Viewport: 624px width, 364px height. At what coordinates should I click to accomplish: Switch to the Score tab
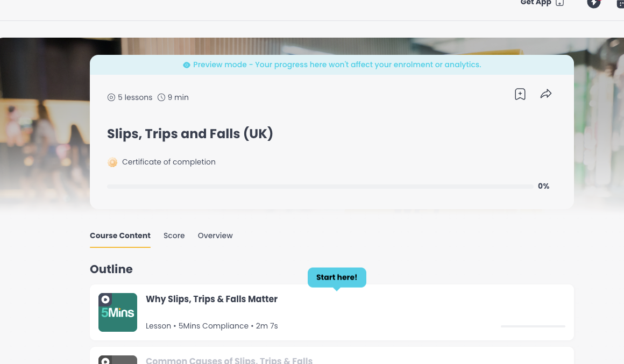[174, 235]
